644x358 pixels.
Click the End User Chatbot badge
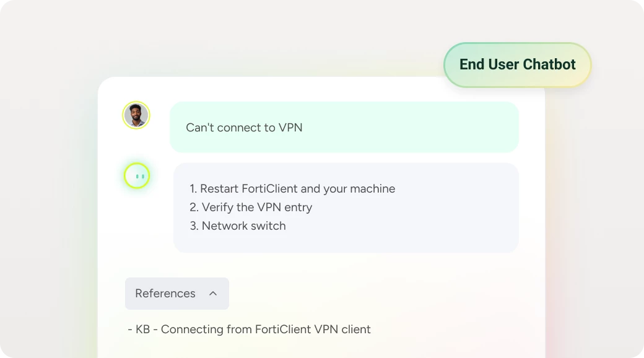pyautogui.click(x=517, y=64)
